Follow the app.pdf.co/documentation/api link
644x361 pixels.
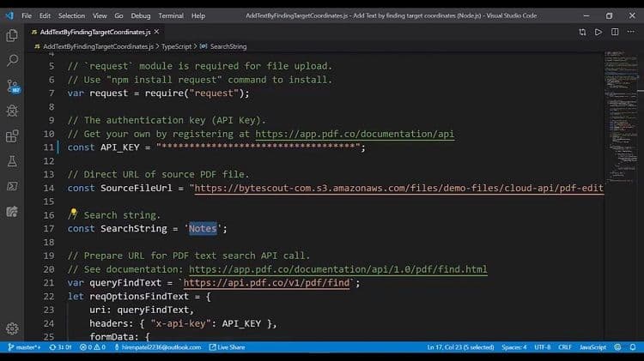pyautogui.click(x=354, y=134)
